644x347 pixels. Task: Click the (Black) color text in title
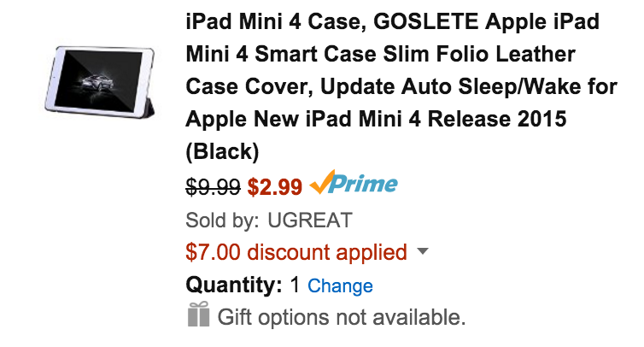pos(222,152)
